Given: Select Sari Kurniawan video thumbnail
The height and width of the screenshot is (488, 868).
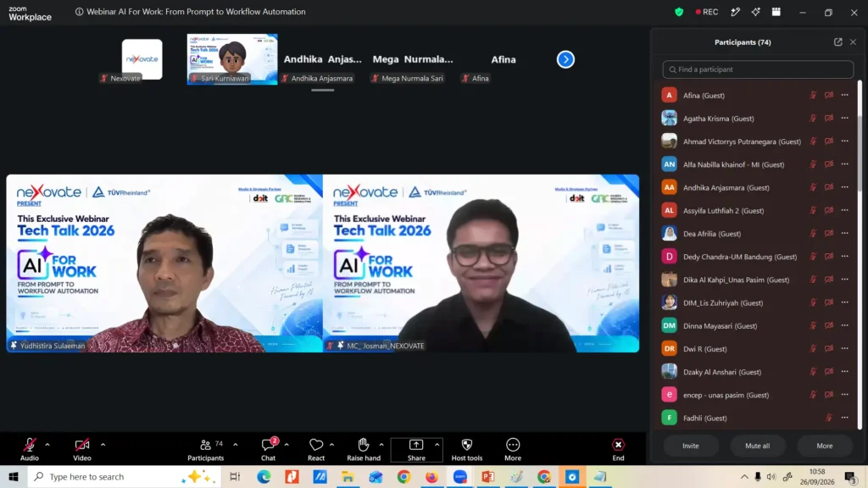Looking at the screenshot, I should (x=232, y=59).
